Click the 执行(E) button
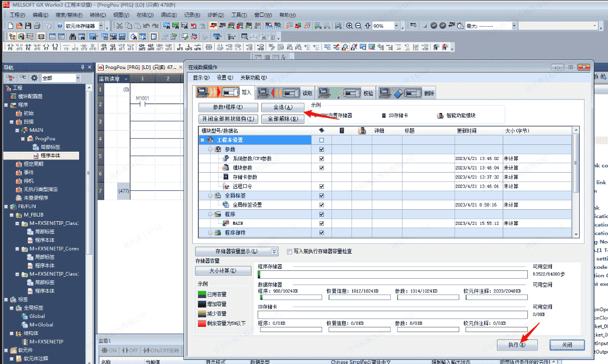This screenshot has width=608, height=364. tap(516, 345)
